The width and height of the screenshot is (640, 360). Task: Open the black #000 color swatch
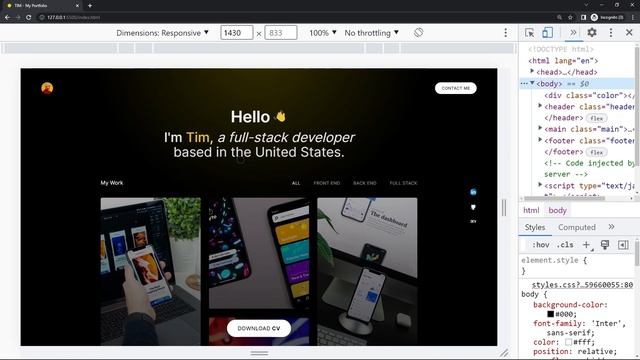pyautogui.click(x=550, y=314)
